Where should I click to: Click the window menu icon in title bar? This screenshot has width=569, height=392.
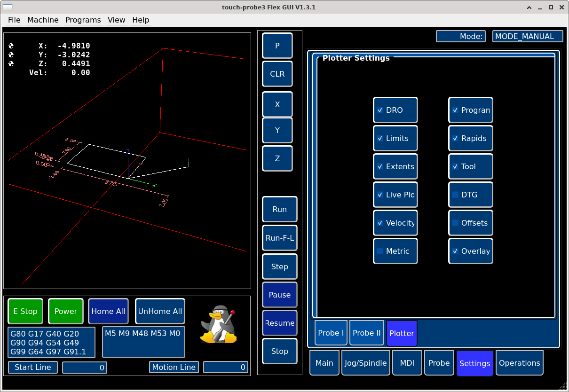8,7
